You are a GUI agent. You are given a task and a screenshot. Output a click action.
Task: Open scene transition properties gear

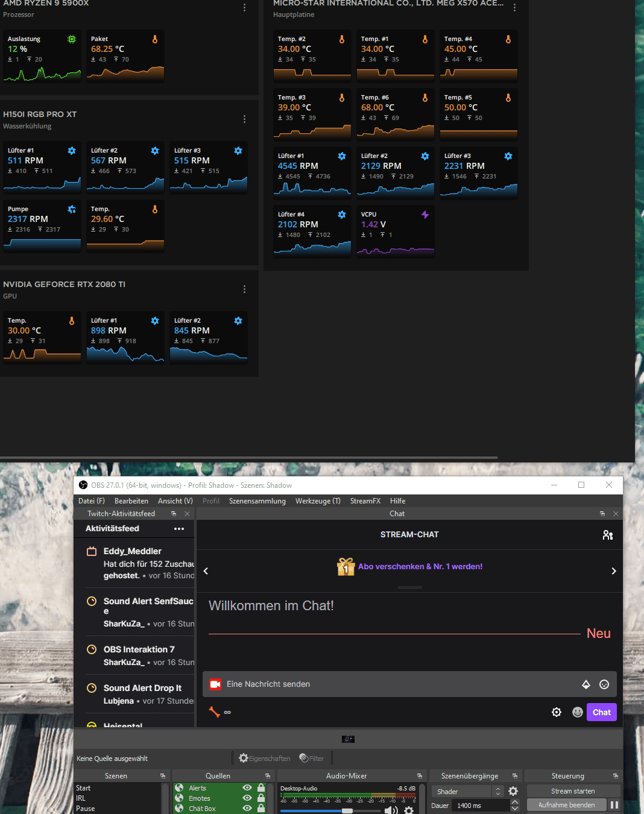(x=513, y=791)
